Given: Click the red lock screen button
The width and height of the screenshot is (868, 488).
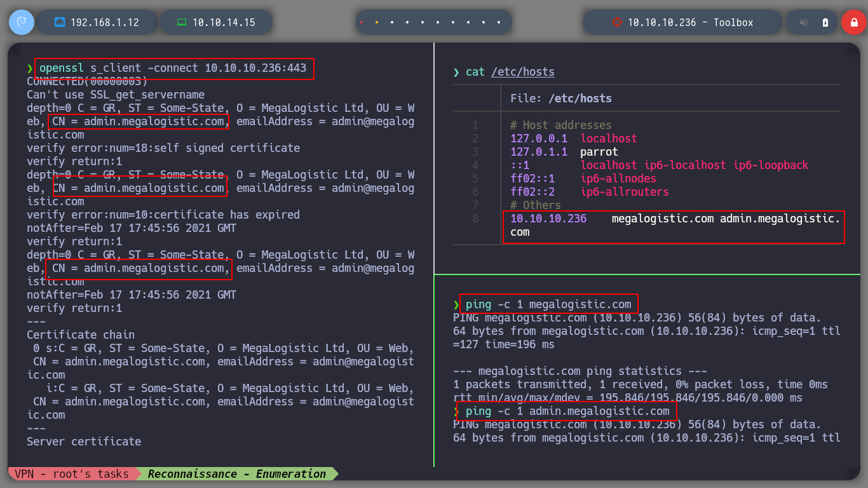Looking at the screenshot, I should click(854, 22).
